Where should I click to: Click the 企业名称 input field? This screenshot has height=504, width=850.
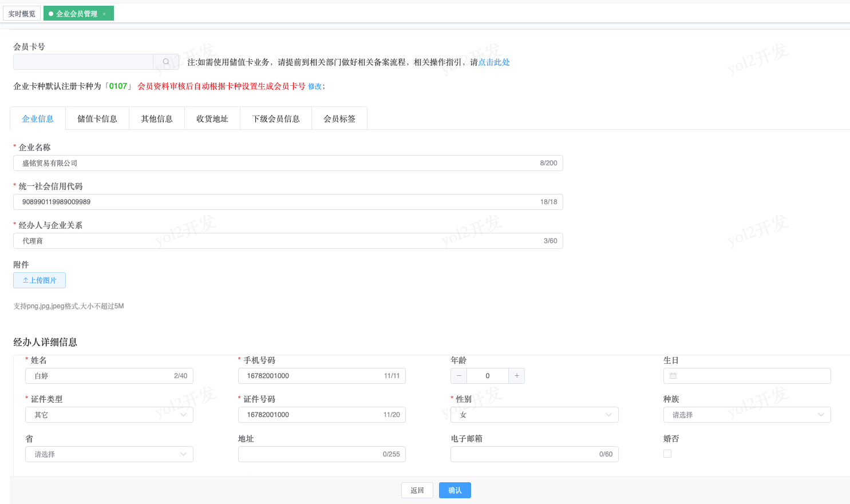(288, 163)
